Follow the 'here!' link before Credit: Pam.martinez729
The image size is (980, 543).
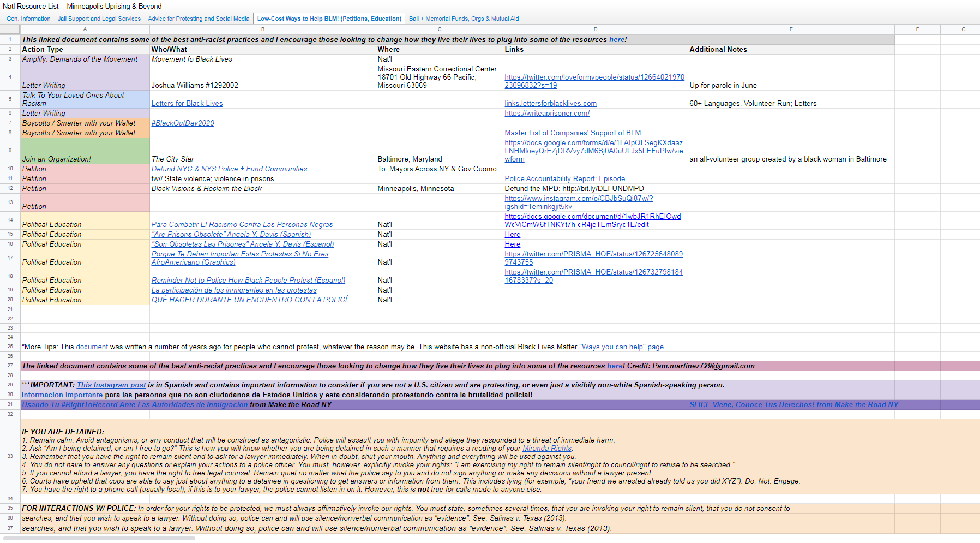click(x=616, y=366)
